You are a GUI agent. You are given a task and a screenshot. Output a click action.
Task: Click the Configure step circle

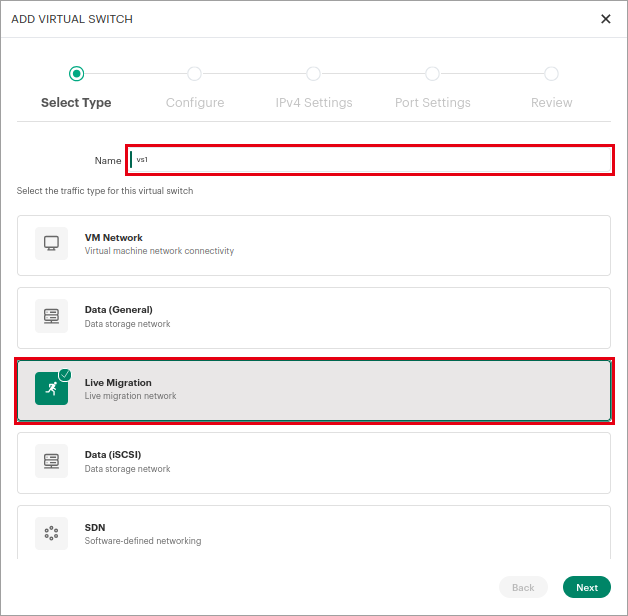(195, 74)
